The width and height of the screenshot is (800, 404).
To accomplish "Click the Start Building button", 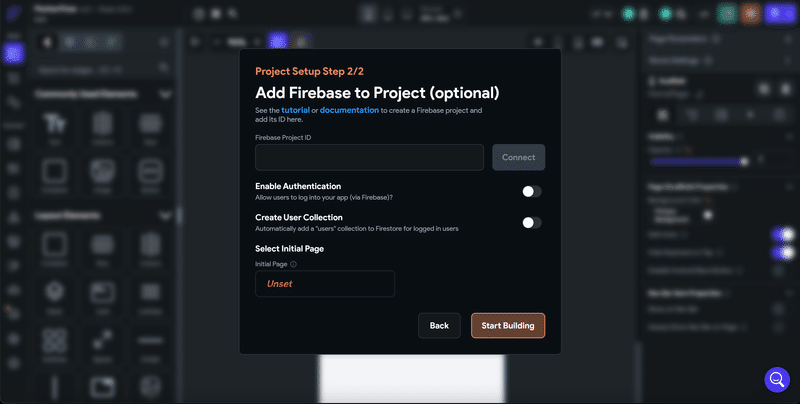I will tap(508, 325).
